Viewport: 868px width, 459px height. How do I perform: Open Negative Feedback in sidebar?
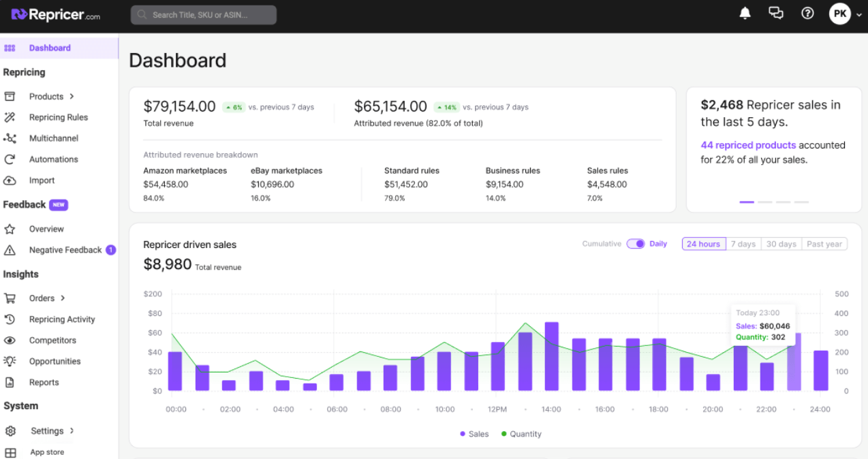65,250
